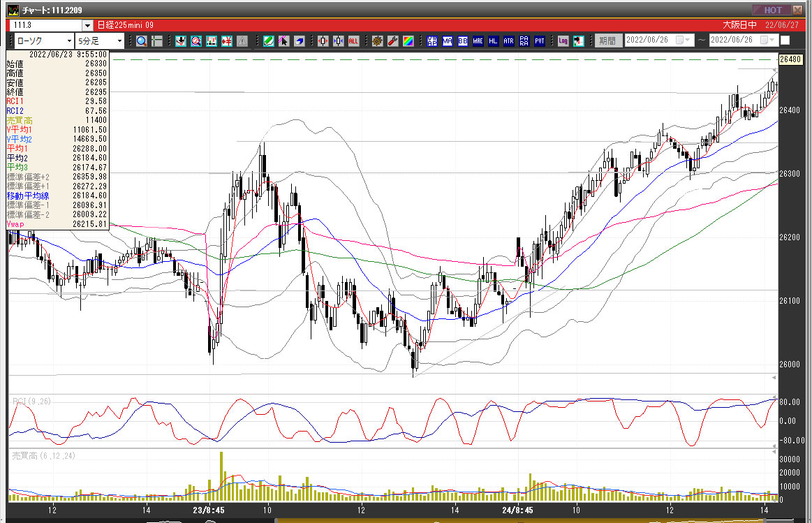
Task: Click the 2022/06/23 9:55:00 timestamp header
Action: (x=68, y=54)
